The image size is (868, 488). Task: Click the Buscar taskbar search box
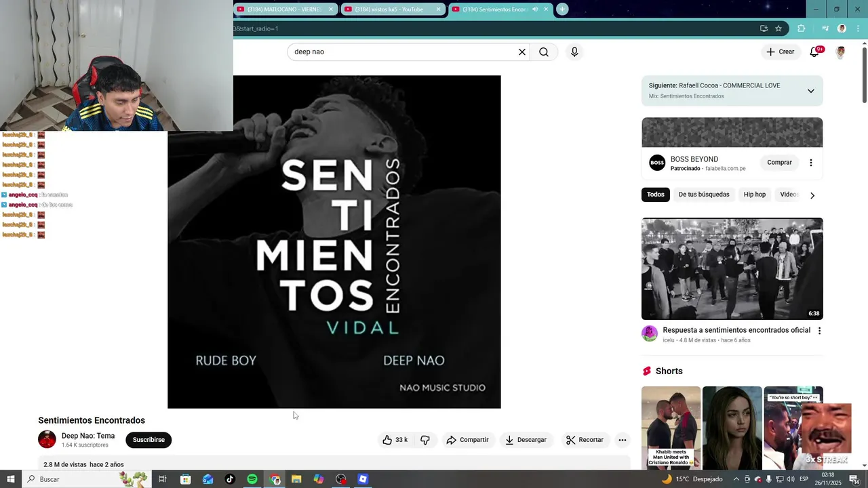point(88,479)
